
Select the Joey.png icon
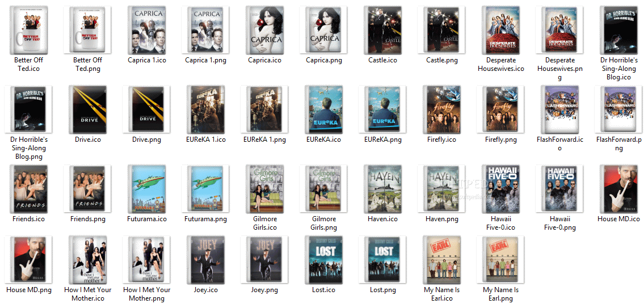tap(265, 260)
